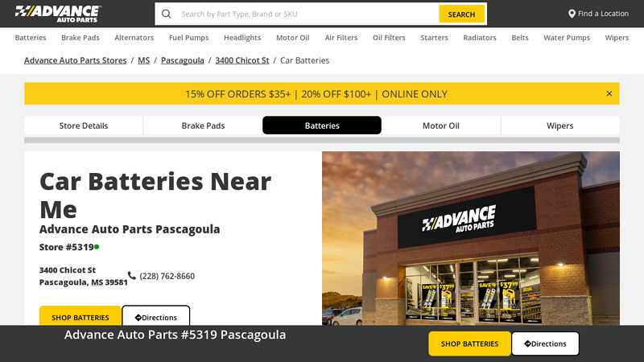Open the Fuel Pumps category
The height and width of the screenshot is (362, 644).
(188, 37)
